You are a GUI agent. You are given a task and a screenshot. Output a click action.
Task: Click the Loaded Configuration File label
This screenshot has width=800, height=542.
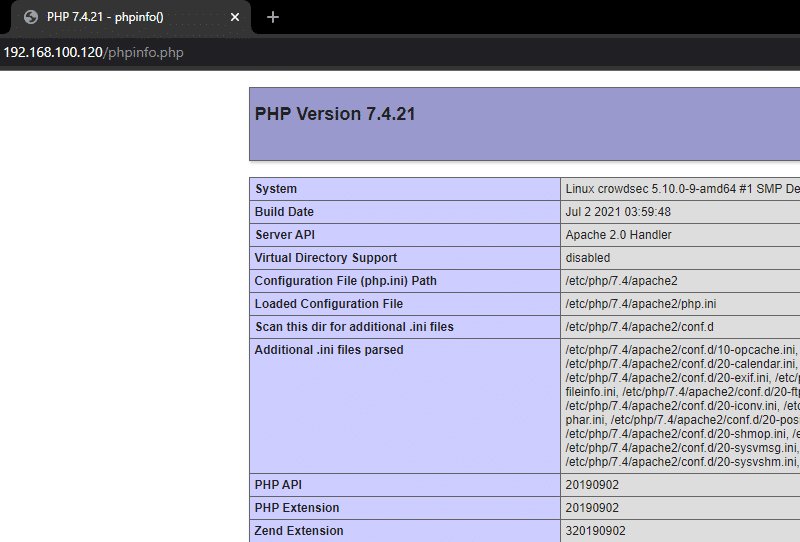pyautogui.click(x=329, y=304)
